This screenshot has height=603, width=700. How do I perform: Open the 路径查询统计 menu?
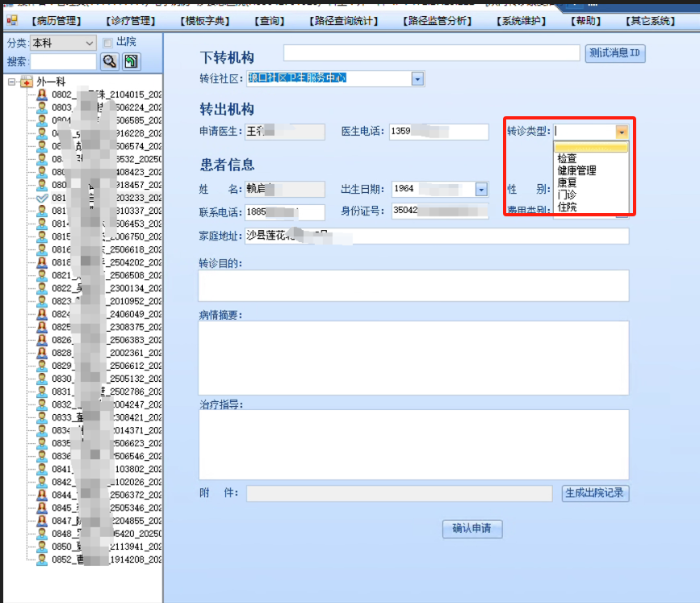(344, 21)
